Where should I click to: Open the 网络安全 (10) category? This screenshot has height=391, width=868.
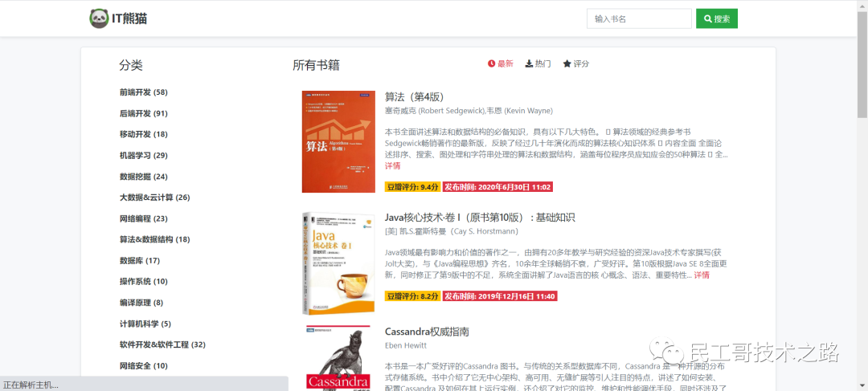pyautogui.click(x=143, y=365)
